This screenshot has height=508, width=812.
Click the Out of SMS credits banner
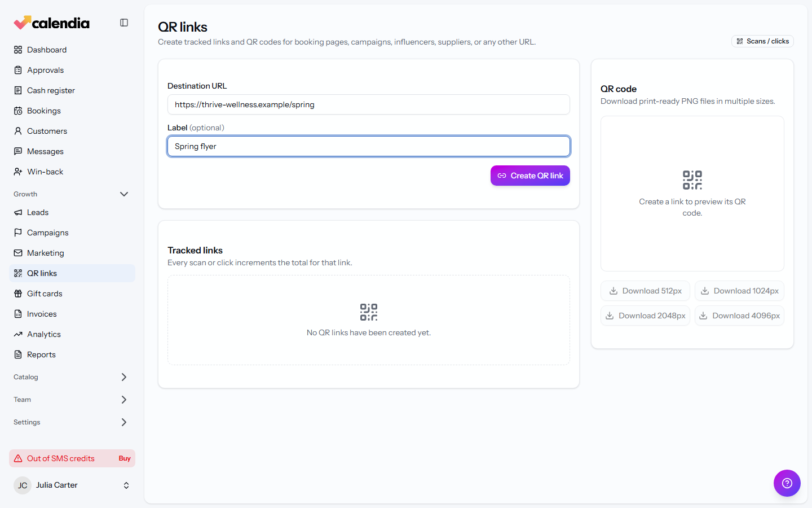pyautogui.click(x=72, y=458)
